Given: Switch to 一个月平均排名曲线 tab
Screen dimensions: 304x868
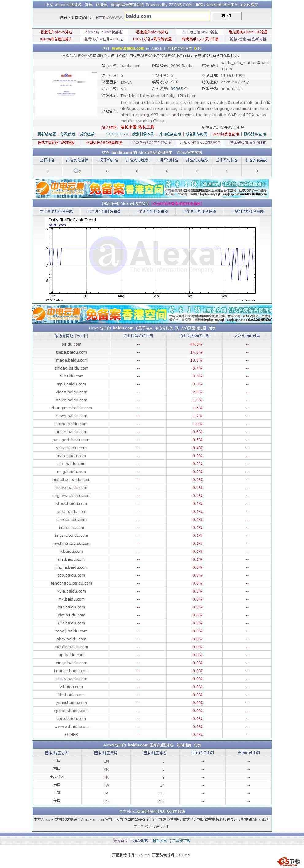Looking at the screenshot, I should (152, 211).
